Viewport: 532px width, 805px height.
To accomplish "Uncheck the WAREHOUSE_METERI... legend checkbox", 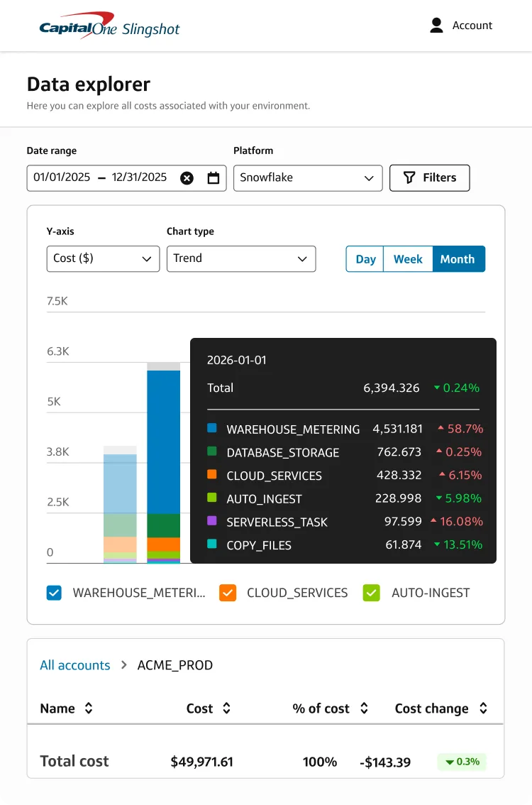I will [54, 593].
